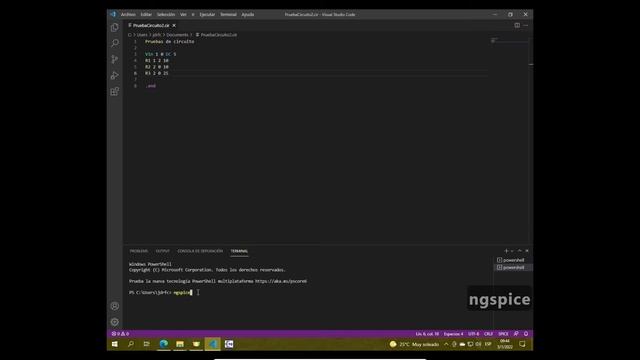Add a new terminal with plus icon
The width and height of the screenshot is (640, 360).
click(506, 251)
